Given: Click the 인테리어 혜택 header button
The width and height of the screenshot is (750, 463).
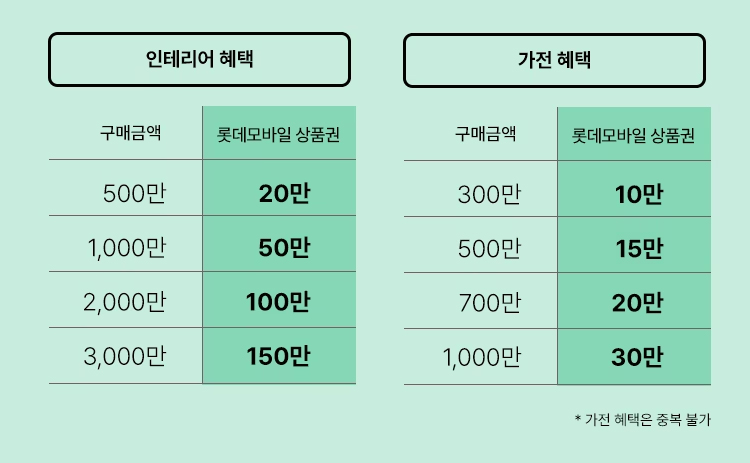Looking at the screenshot, I should [199, 60].
